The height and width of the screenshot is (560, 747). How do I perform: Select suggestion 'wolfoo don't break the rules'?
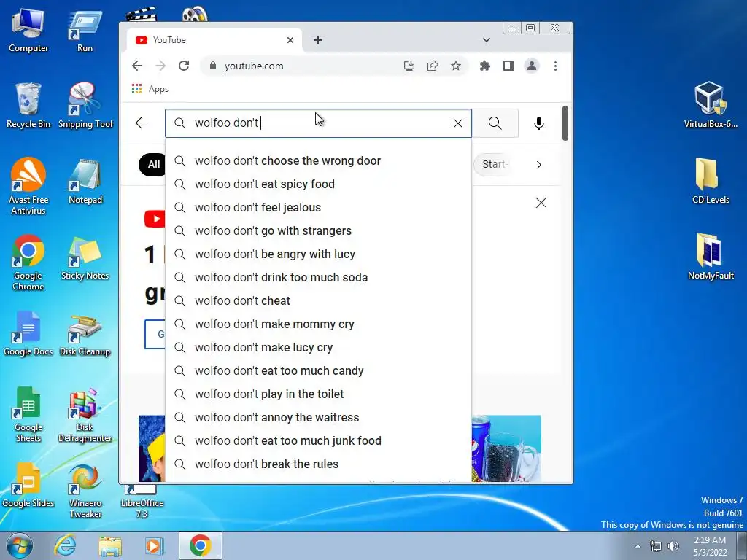(x=319, y=464)
